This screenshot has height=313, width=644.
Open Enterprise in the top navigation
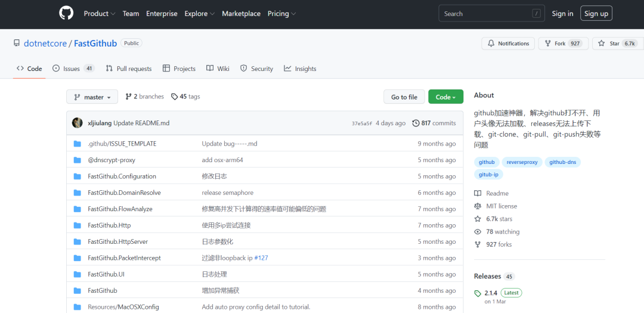point(162,14)
